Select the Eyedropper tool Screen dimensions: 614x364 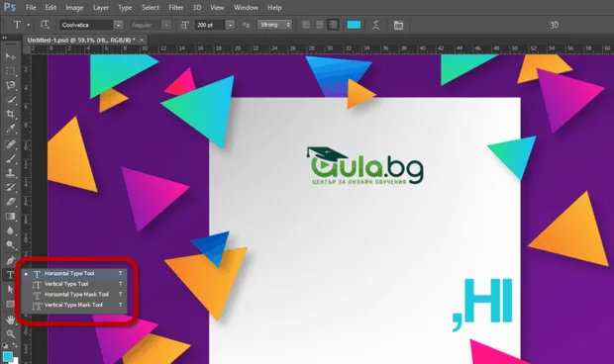tap(11, 129)
